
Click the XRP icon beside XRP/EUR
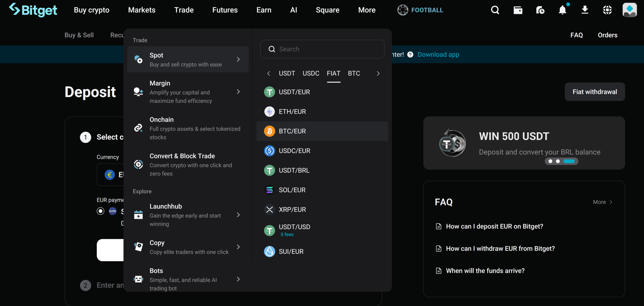coord(269,210)
